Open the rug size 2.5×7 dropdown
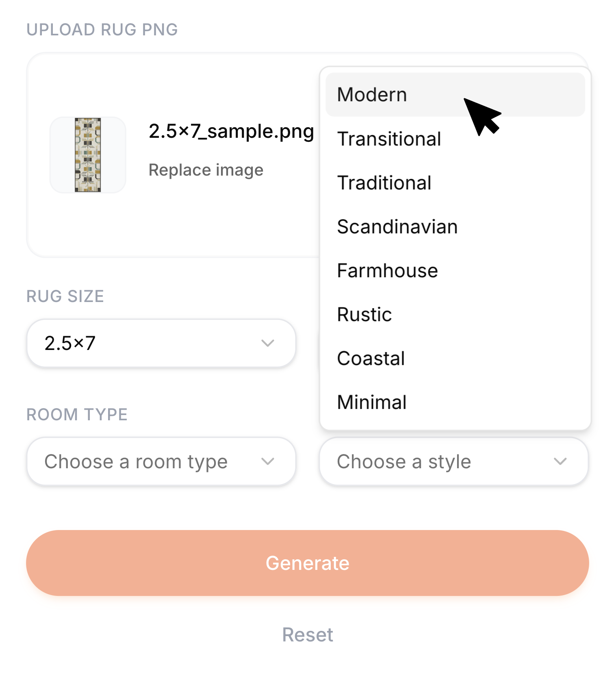 [161, 343]
